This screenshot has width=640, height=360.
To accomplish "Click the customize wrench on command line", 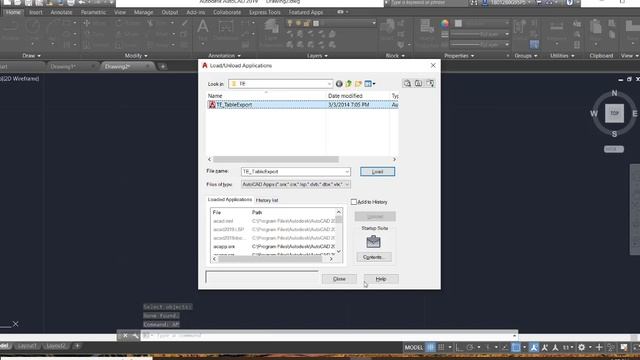I will [135, 336].
